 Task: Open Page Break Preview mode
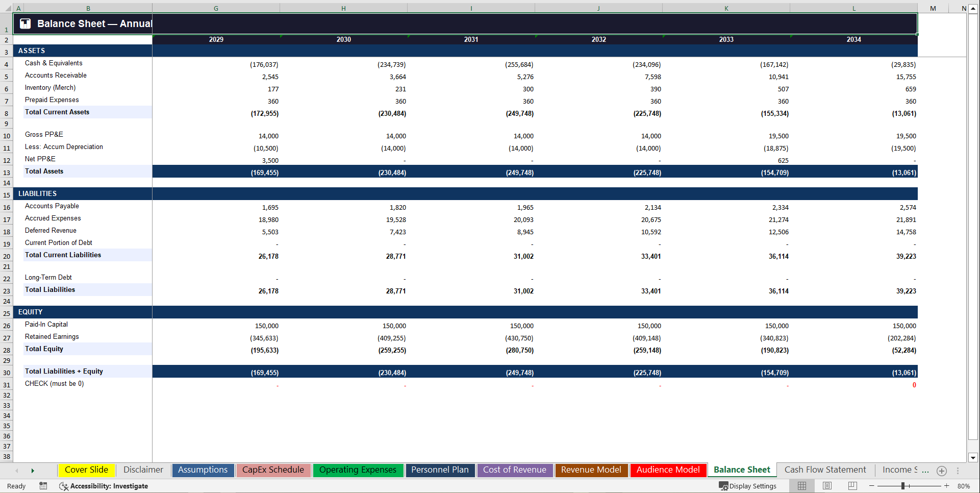852,486
